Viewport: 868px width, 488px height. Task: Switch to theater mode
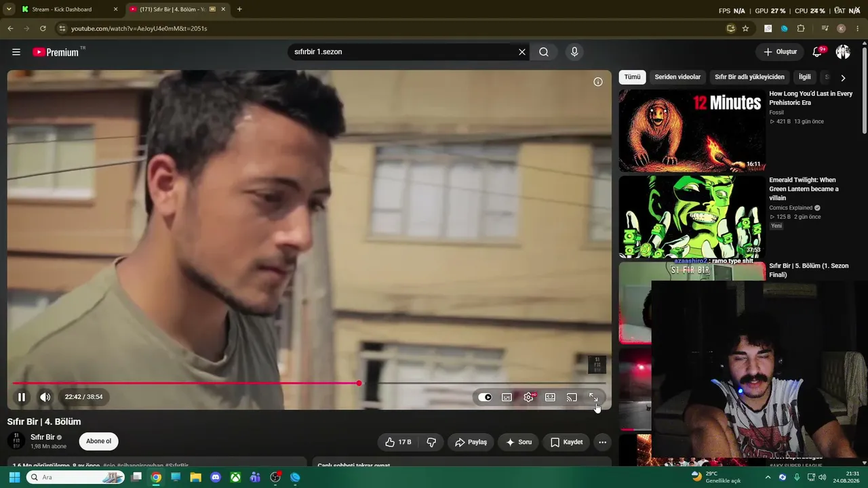(x=550, y=397)
